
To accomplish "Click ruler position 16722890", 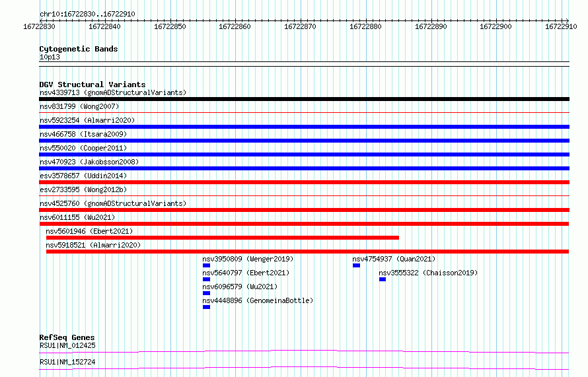I will 431,26.
